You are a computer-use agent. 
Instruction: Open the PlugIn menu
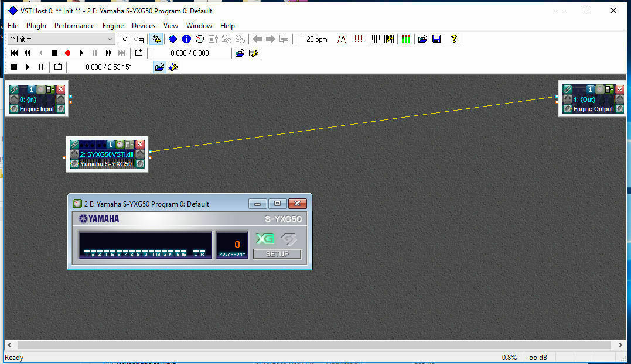pyautogui.click(x=36, y=26)
